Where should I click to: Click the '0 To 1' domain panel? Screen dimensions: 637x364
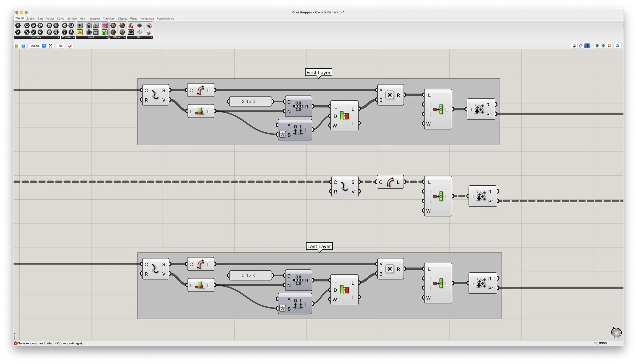tap(251, 102)
